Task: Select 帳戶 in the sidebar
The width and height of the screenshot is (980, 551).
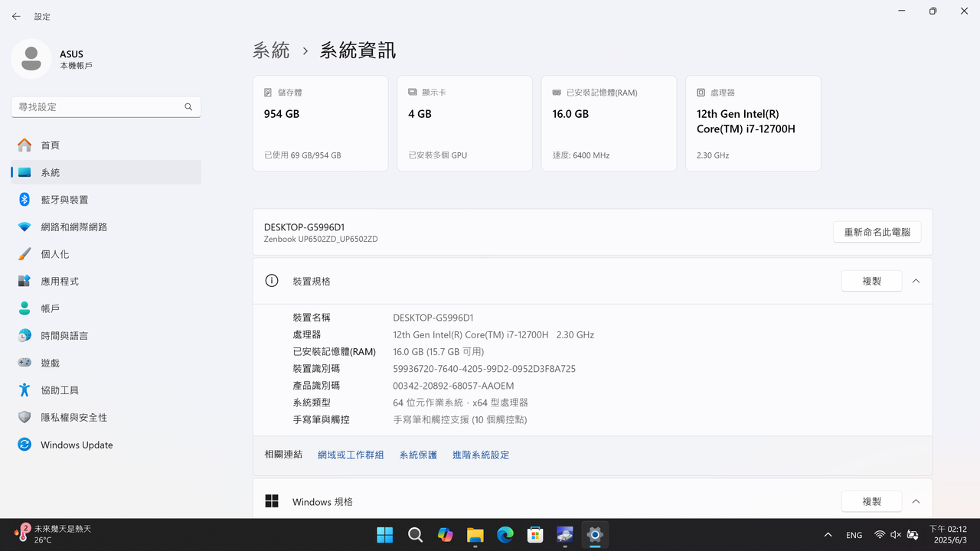Action: pyautogui.click(x=106, y=308)
